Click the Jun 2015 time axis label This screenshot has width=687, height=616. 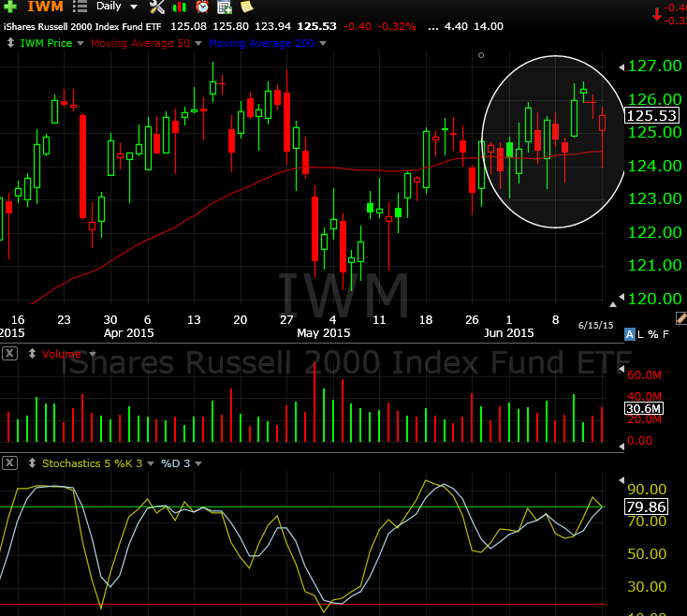point(508,333)
